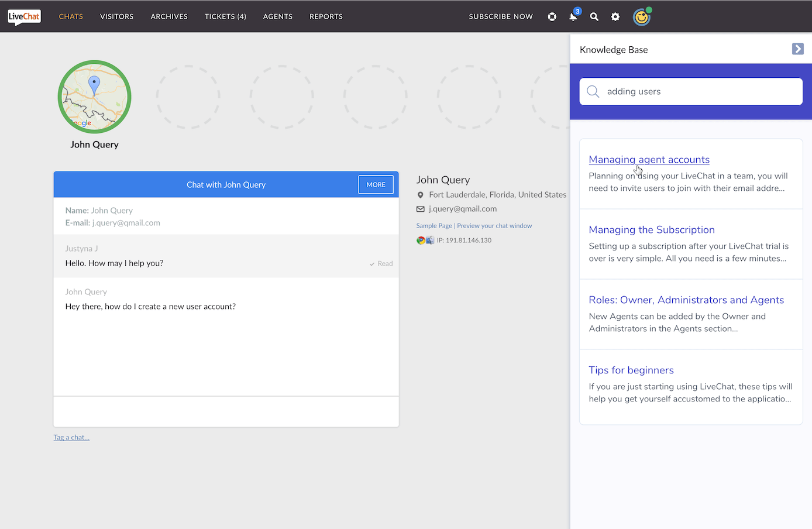Screen dimensions: 812x529
Task: Focus the Knowledge Base search field
Action: [691, 91]
